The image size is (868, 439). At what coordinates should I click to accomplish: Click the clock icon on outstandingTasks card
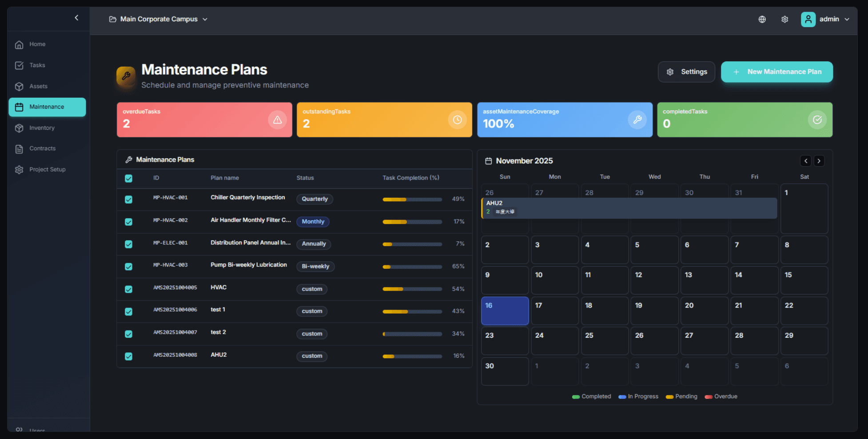(x=457, y=120)
